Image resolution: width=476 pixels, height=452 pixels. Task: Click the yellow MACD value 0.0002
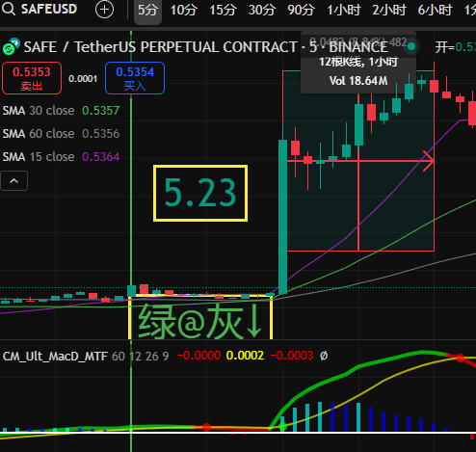tap(245, 356)
